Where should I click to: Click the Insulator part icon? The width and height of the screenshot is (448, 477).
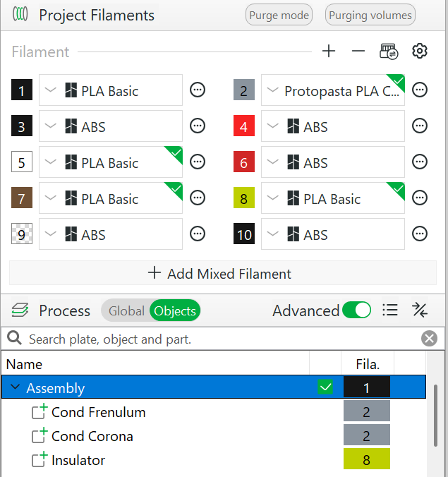pyautogui.click(x=40, y=459)
